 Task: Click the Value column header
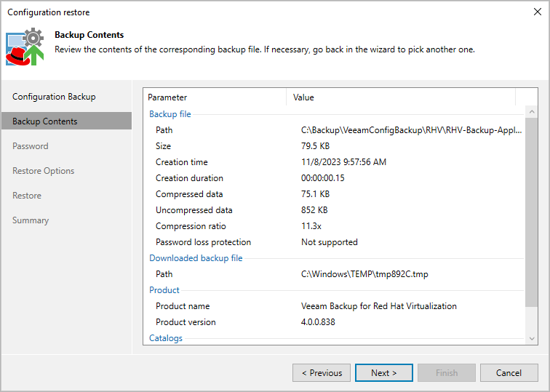pyautogui.click(x=401, y=97)
